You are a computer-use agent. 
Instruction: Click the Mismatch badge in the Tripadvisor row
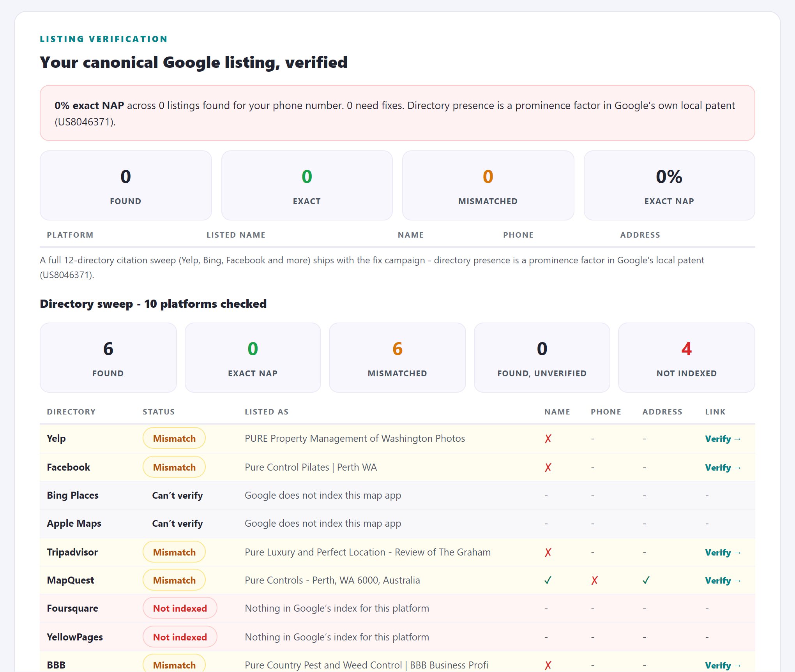[174, 552]
